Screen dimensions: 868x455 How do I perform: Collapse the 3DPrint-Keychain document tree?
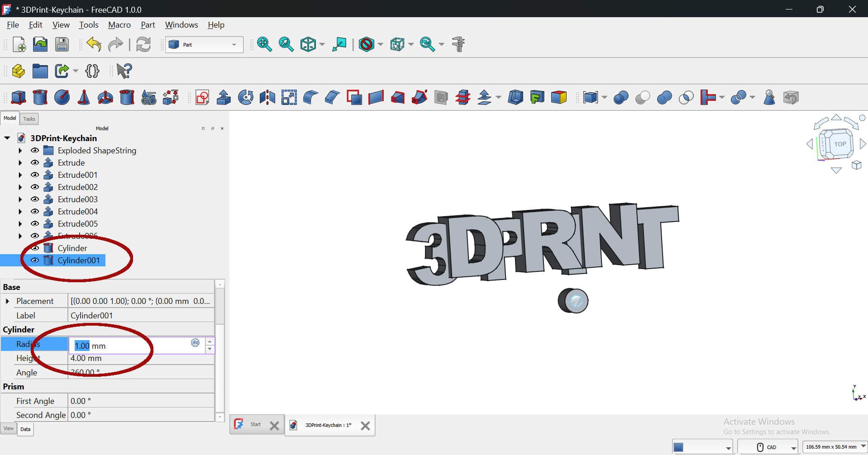pyautogui.click(x=7, y=138)
